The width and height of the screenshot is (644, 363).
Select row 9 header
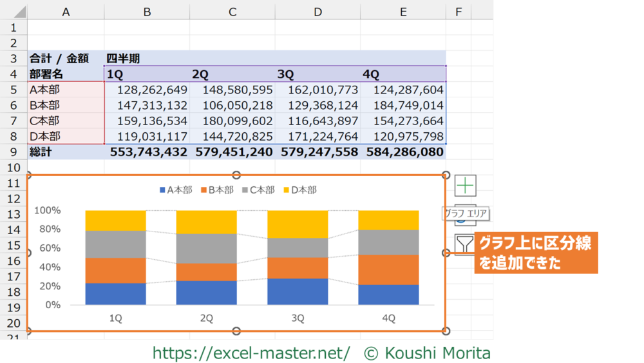pos(14,152)
